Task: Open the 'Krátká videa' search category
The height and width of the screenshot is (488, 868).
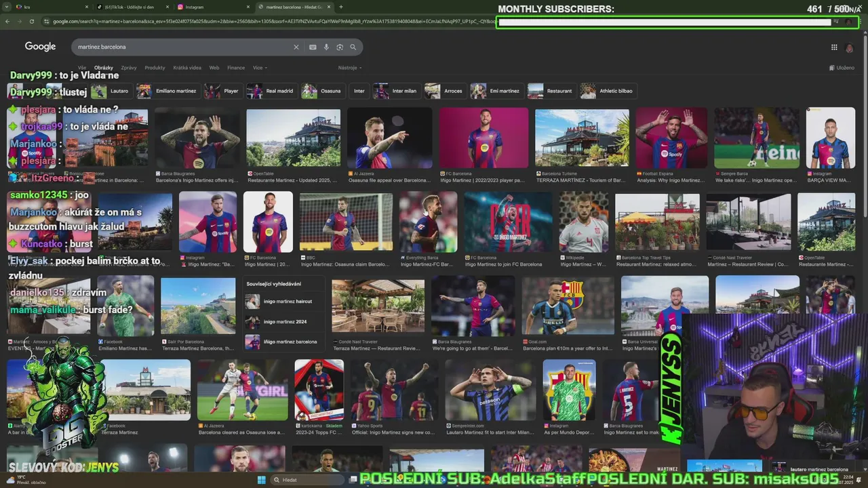Action: [x=187, y=68]
